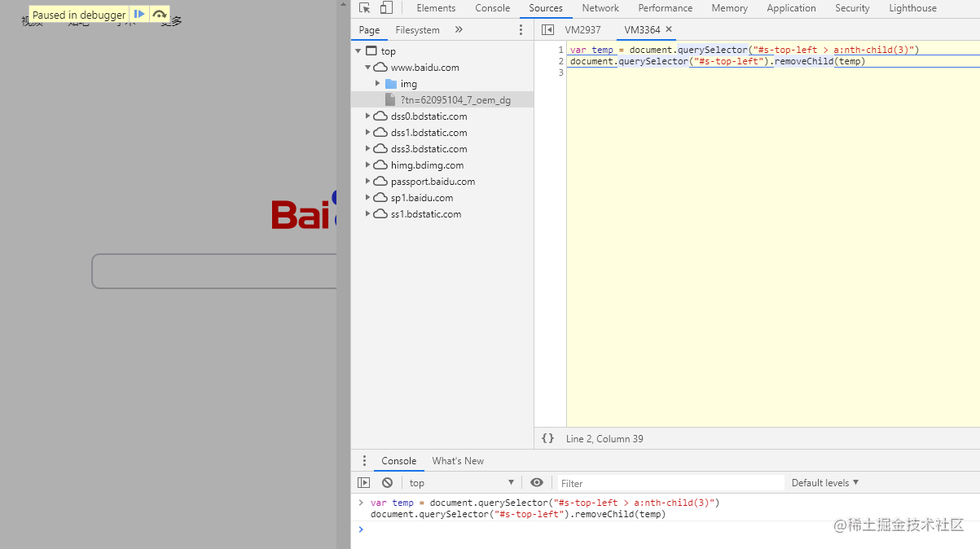Click the Baidu search box
This screenshot has height=549, width=980.
[215, 271]
